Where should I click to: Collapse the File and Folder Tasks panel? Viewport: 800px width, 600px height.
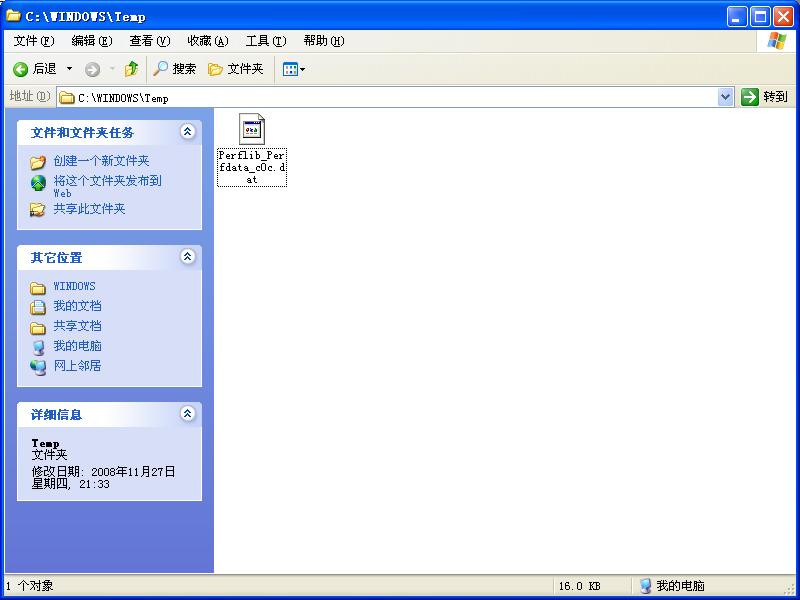click(x=187, y=132)
